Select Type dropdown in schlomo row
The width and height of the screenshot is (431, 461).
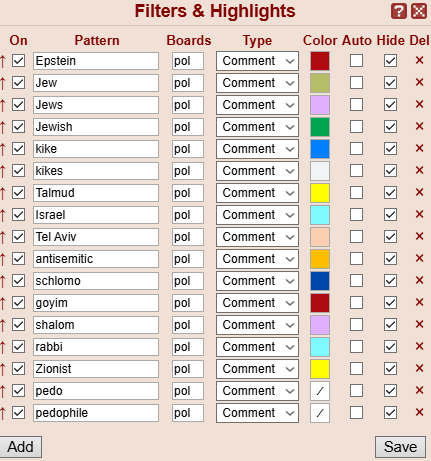point(257,281)
